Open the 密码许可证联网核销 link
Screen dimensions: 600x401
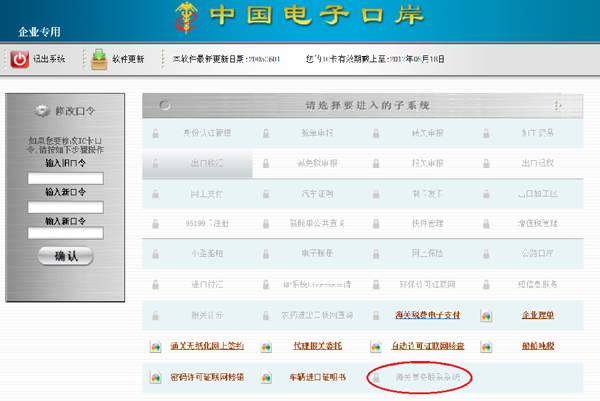point(207,377)
